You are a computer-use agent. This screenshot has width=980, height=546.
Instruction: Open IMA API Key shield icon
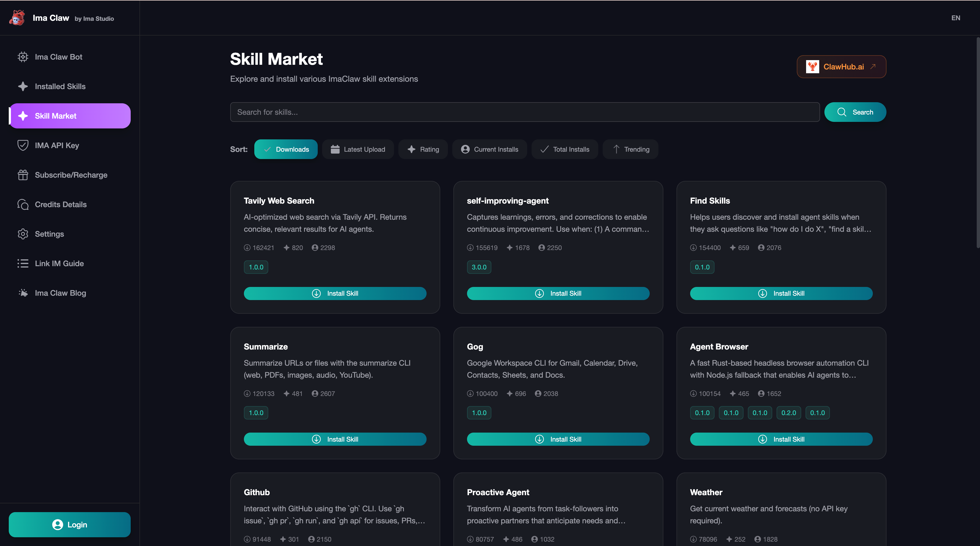pos(23,145)
